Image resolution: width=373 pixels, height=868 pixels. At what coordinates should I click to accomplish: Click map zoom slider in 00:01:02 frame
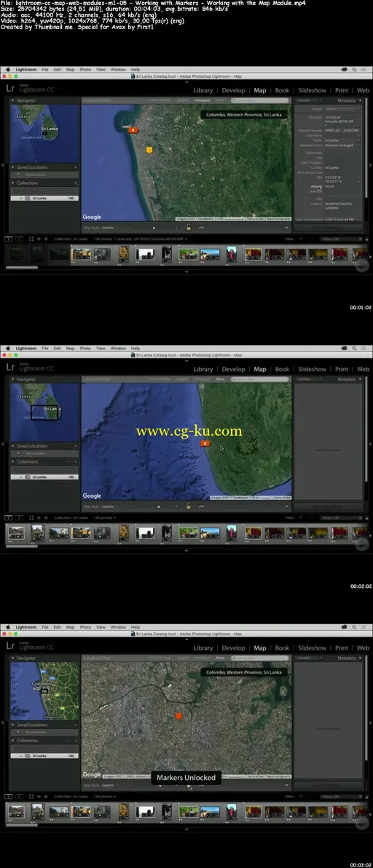point(154,227)
